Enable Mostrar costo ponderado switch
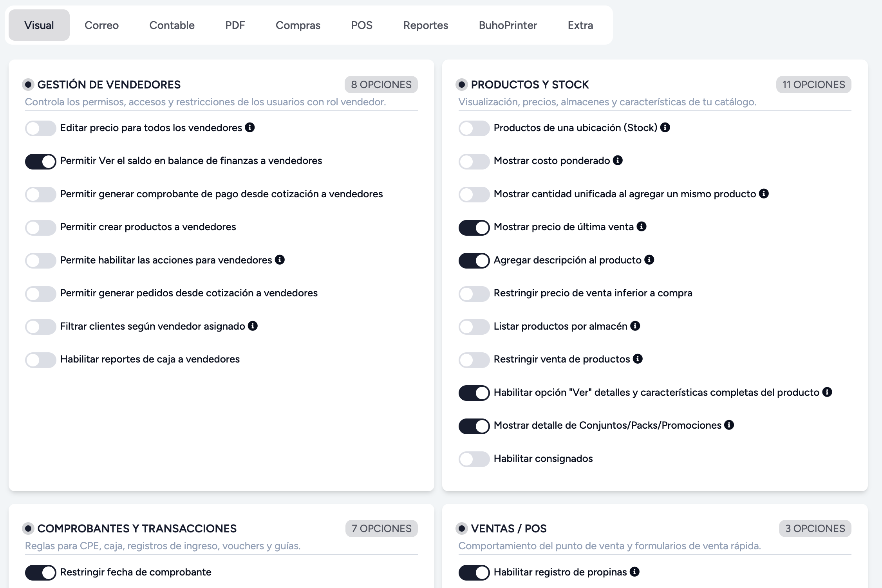This screenshot has width=882, height=588. tap(474, 161)
